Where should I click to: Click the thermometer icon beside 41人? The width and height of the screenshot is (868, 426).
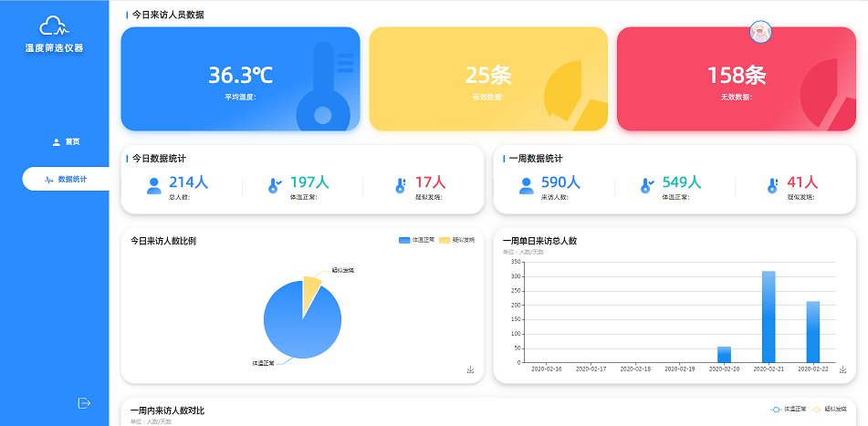click(772, 186)
